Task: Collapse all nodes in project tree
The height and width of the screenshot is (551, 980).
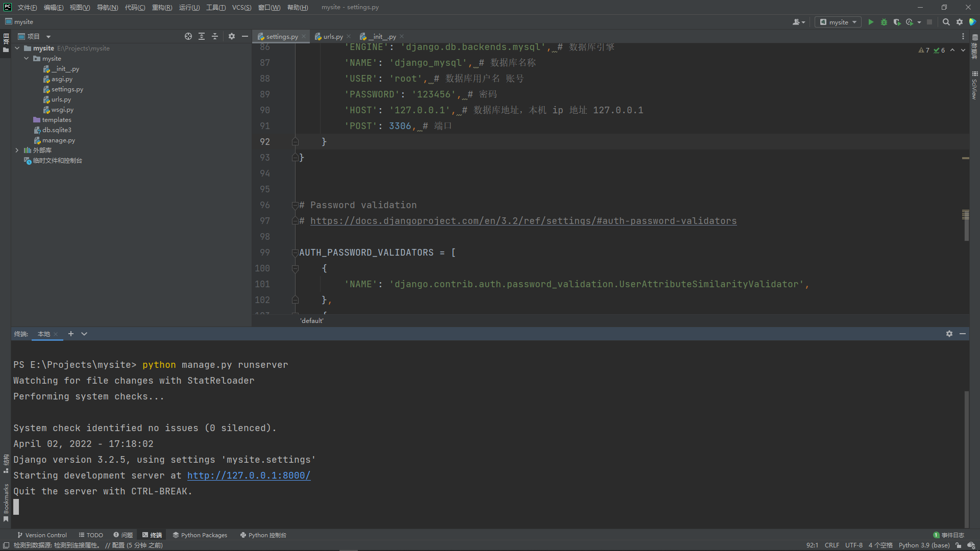Action: click(215, 36)
